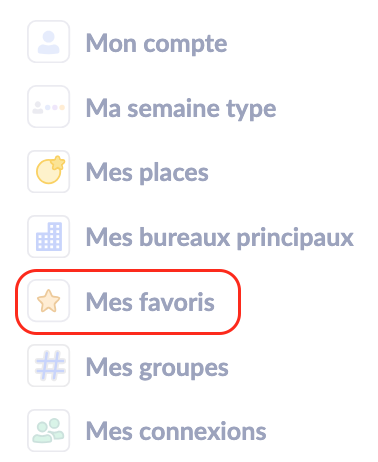This screenshot has height=462, width=378.
Task: Click the word 'semaine' in the weekly entry
Action: (x=174, y=109)
